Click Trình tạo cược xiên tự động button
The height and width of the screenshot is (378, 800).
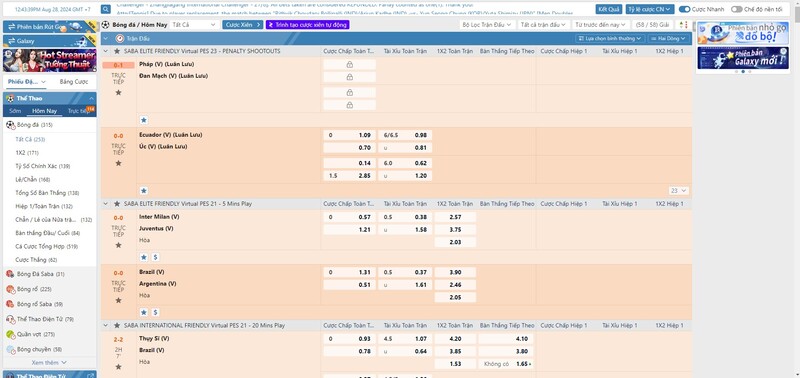pyautogui.click(x=307, y=24)
